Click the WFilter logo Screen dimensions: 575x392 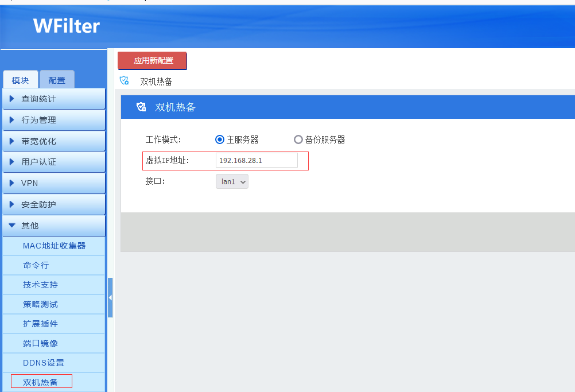click(x=66, y=26)
